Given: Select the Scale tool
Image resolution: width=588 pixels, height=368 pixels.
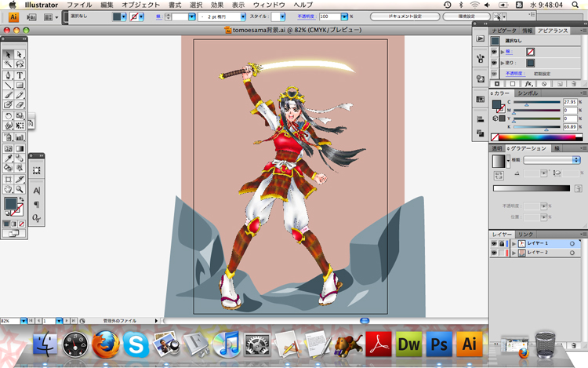Looking at the screenshot, I should (x=20, y=116).
